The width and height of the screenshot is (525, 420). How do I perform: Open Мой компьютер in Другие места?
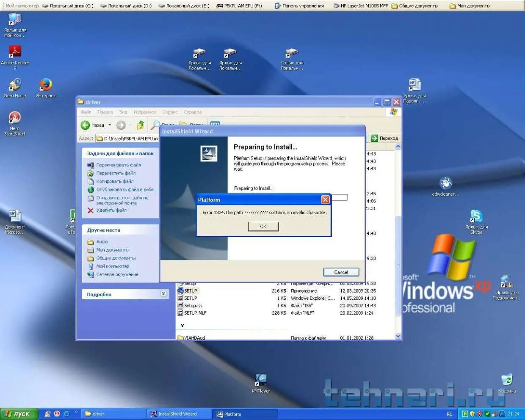(x=113, y=266)
